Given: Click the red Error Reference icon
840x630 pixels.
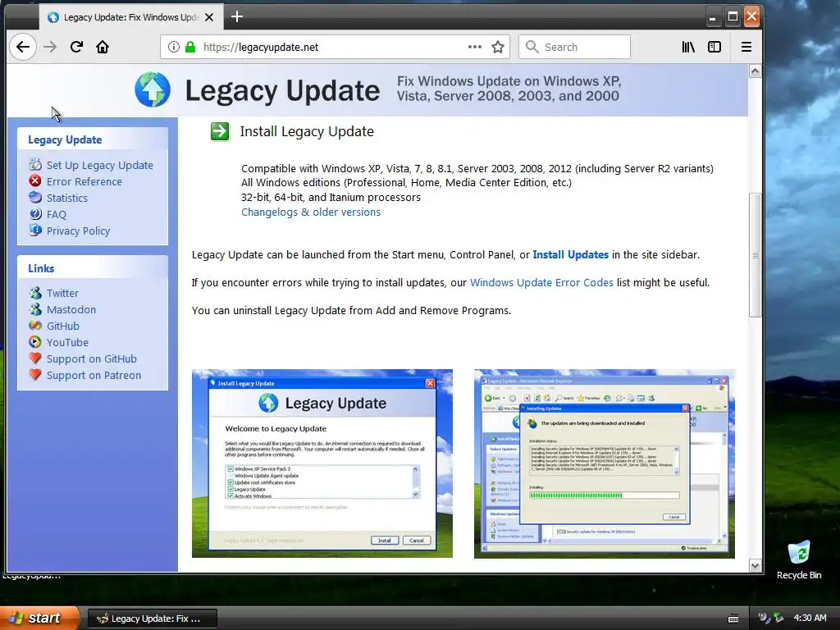Looking at the screenshot, I should click(x=35, y=181).
